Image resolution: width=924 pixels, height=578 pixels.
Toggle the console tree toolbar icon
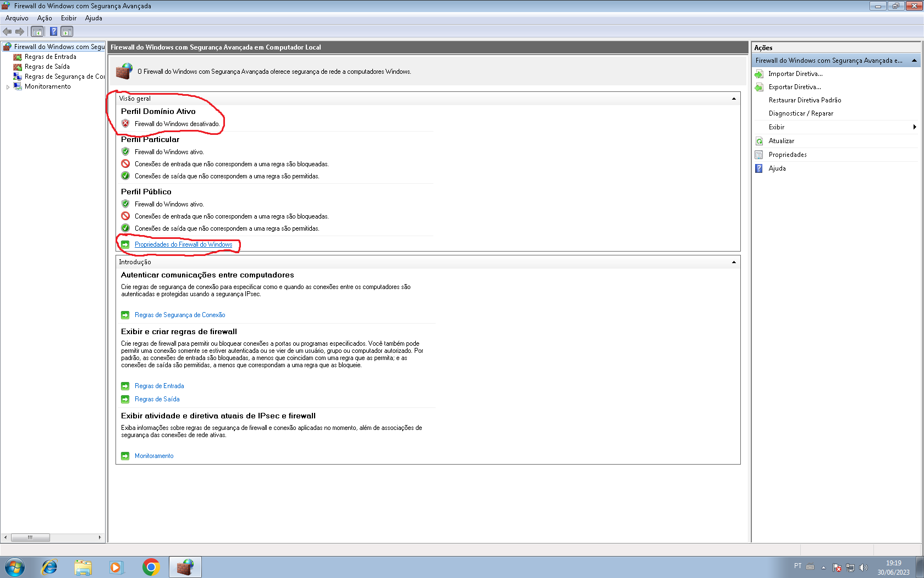click(37, 31)
